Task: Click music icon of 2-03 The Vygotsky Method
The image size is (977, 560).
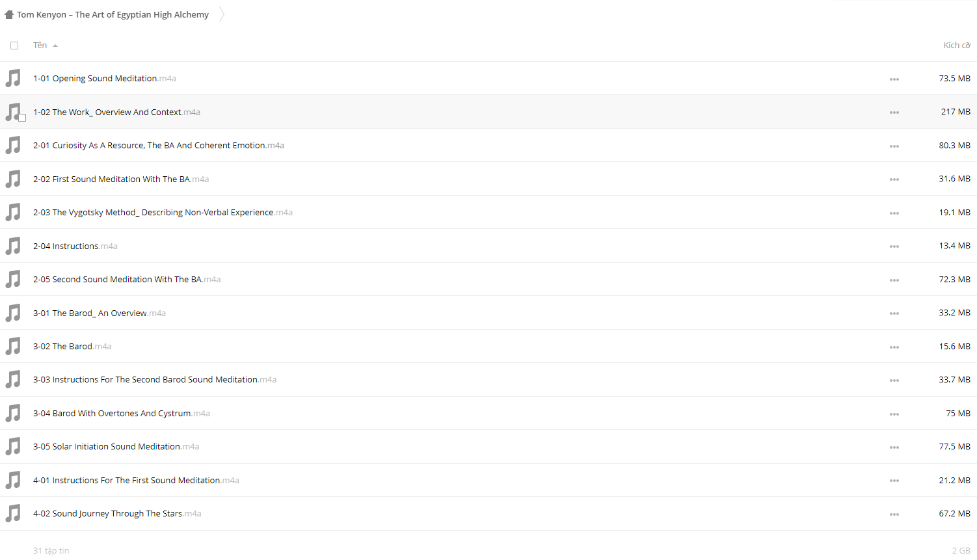Action: [13, 212]
